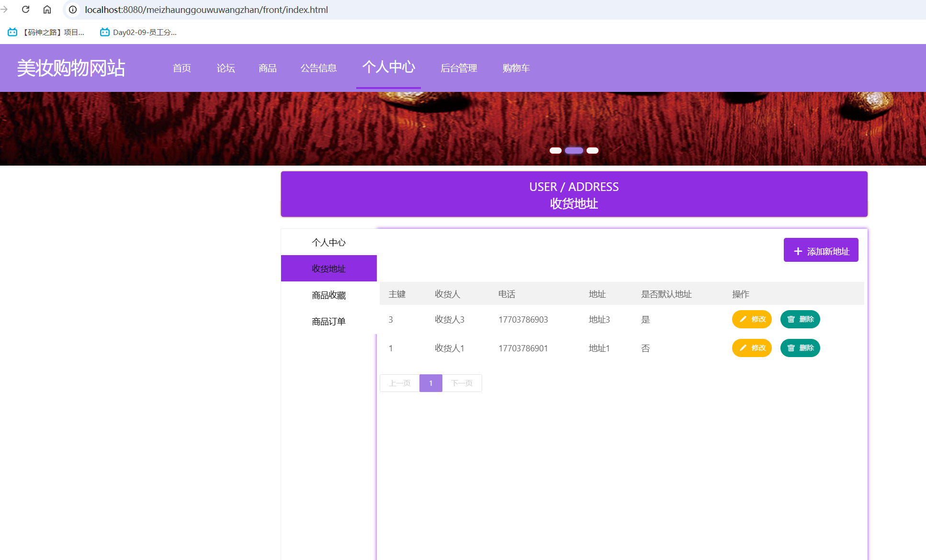Open the 论坛 navigation menu

[226, 68]
